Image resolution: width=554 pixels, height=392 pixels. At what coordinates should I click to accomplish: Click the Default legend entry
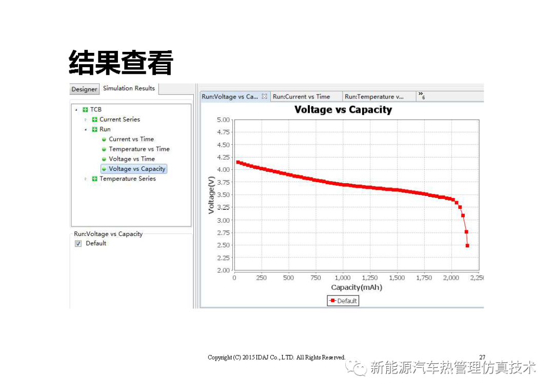[x=343, y=301]
